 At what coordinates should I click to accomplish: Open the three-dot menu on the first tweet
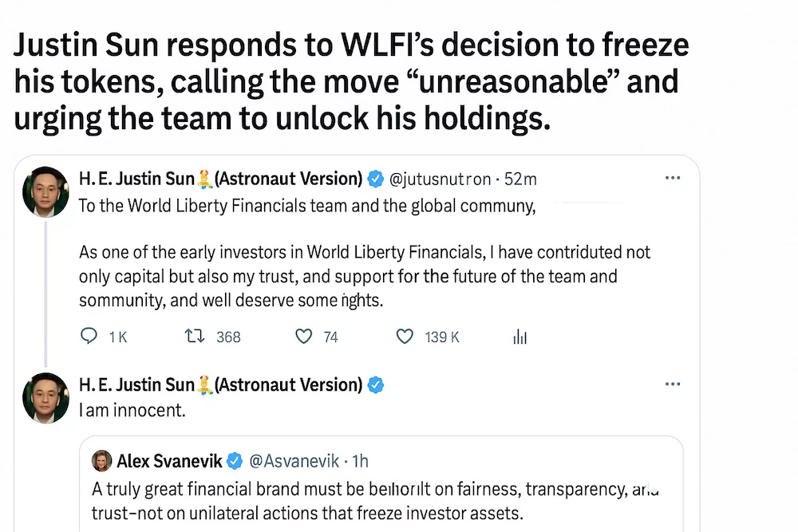coord(673,178)
